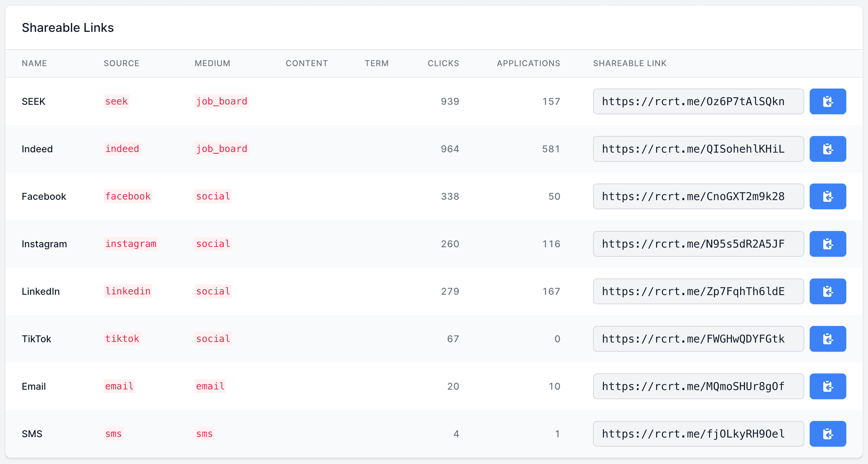Screen dimensions: 868x464
Task: Copy the TikTok shareable link
Action: pos(828,339)
